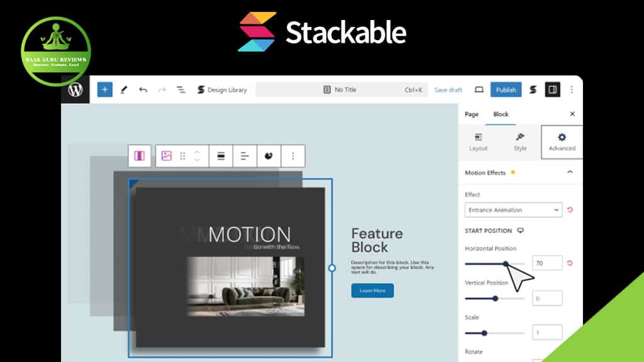Select the Motion Effects premium dot indicator
The image size is (644, 362).
point(513,172)
